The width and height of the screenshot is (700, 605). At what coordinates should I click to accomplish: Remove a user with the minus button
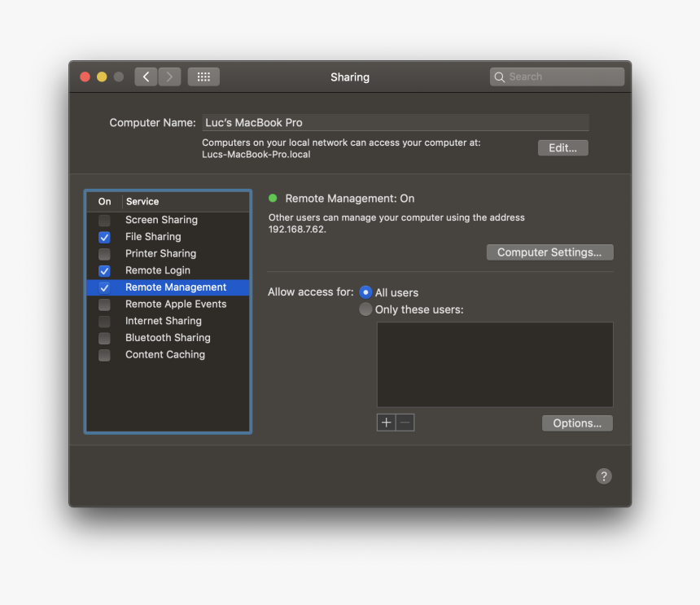[x=405, y=423]
